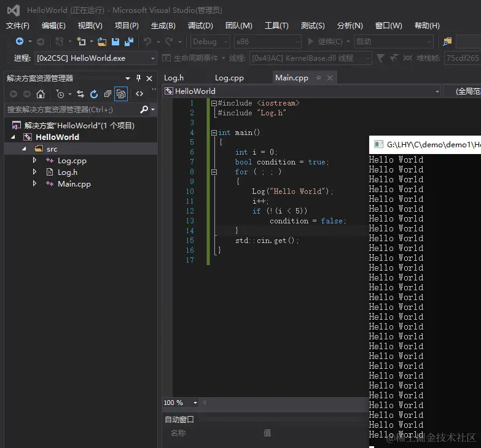Click the Open File toolbar icon
This screenshot has height=448, width=481.
pyautogui.click(x=102, y=42)
